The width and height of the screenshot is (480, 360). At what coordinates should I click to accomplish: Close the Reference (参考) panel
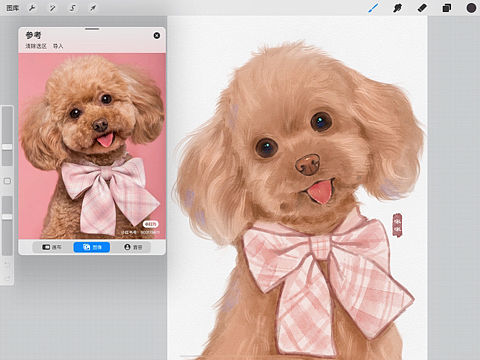pos(157,35)
